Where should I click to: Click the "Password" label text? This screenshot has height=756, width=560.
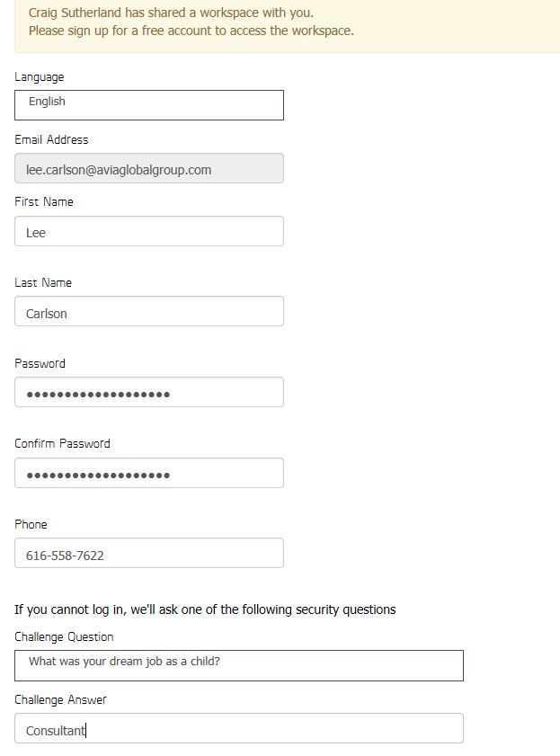[40, 363]
